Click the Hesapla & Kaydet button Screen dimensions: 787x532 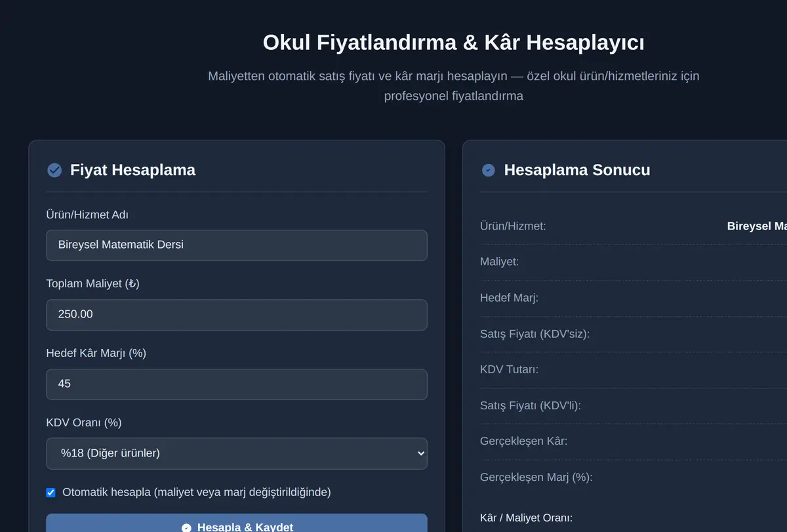[x=237, y=523]
